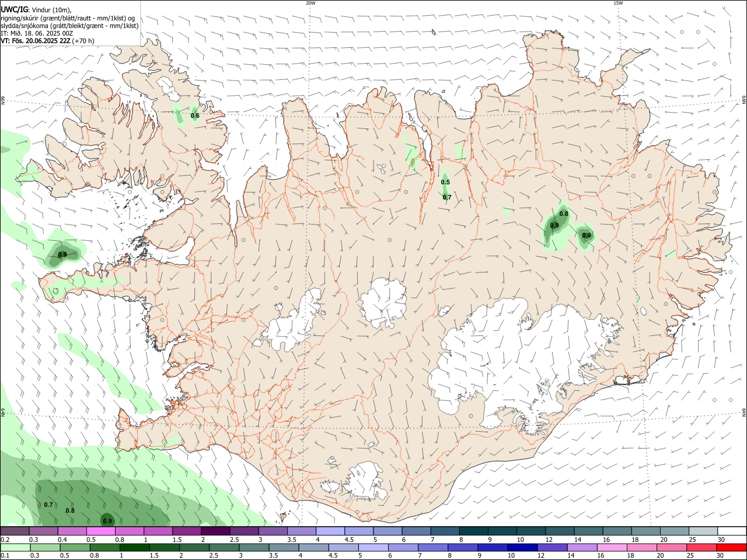
Task: Click the 15W longitude label
Action: coord(618,3)
